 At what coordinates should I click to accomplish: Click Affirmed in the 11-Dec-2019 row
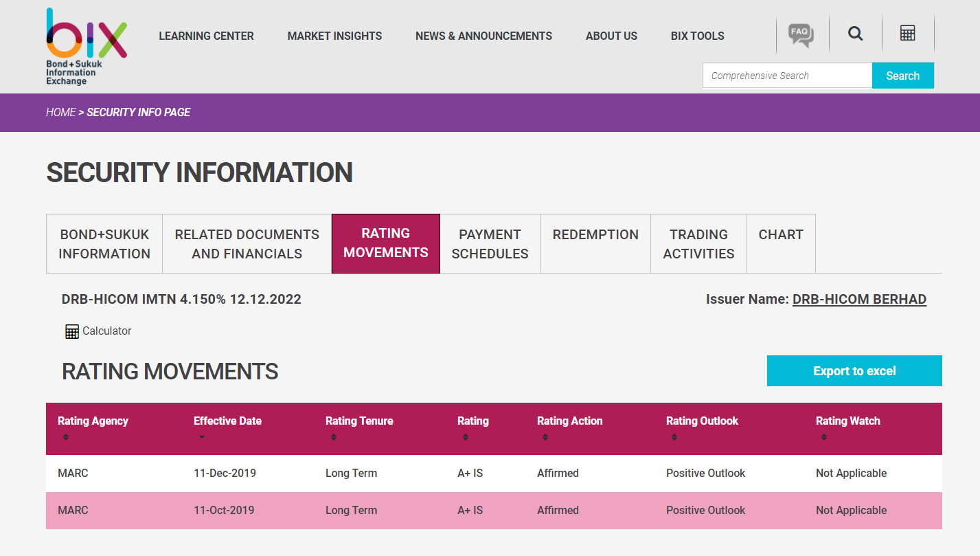click(558, 474)
